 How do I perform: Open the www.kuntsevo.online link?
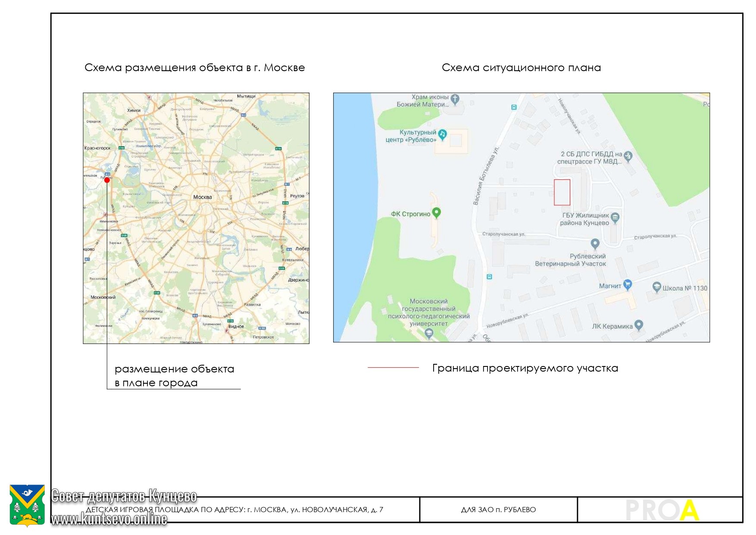pyautogui.click(x=109, y=519)
